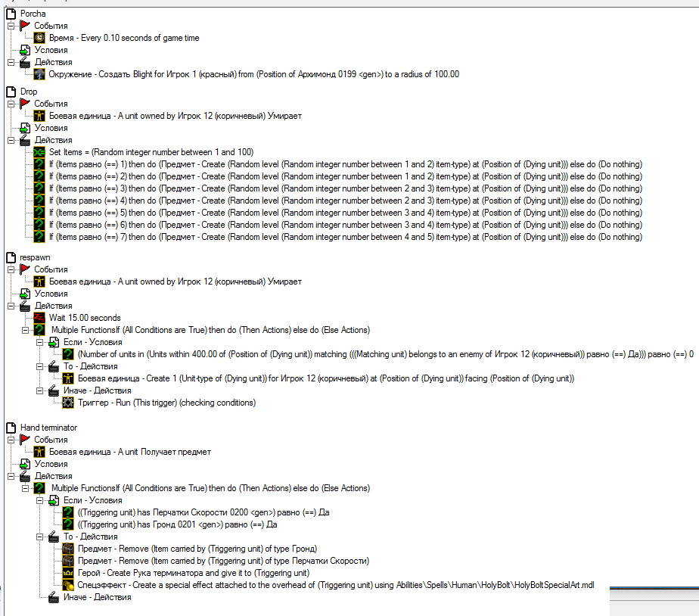Image resolution: width=699 pixels, height=616 pixels.
Task: Select the Hand terminator trigger name
Action: click(48, 428)
